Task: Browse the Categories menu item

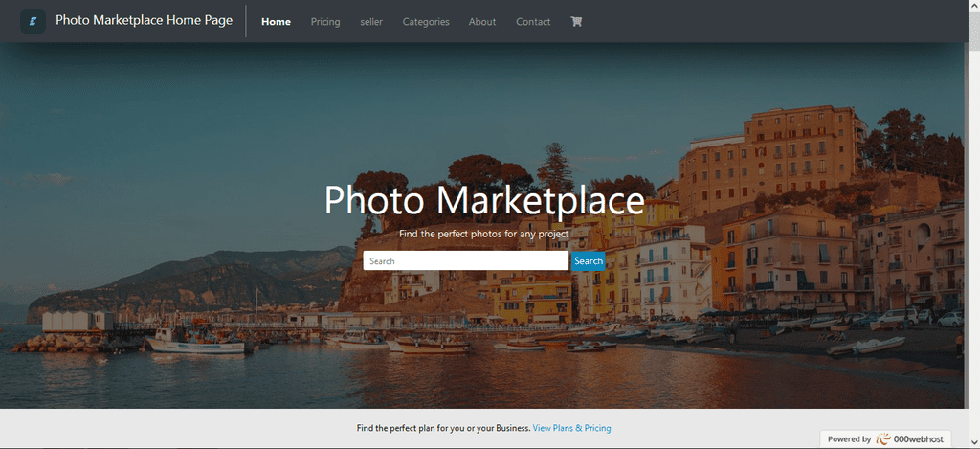Action: [x=426, y=21]
